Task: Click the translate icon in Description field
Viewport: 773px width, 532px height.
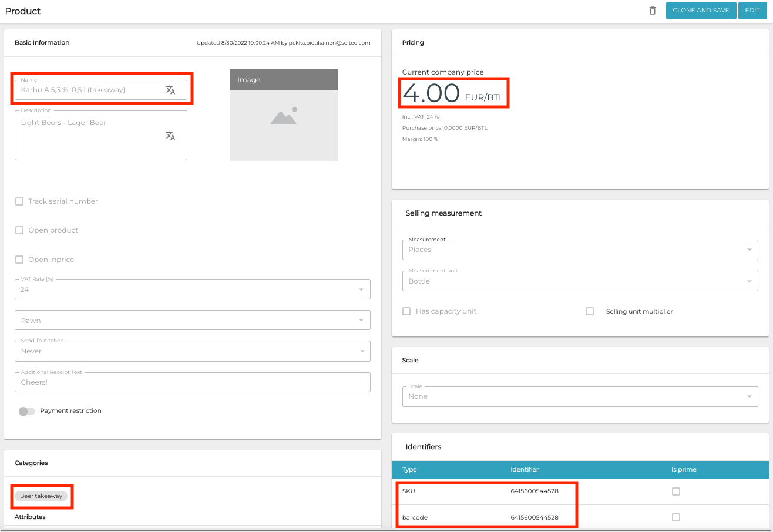Action: tap(170, 136)
